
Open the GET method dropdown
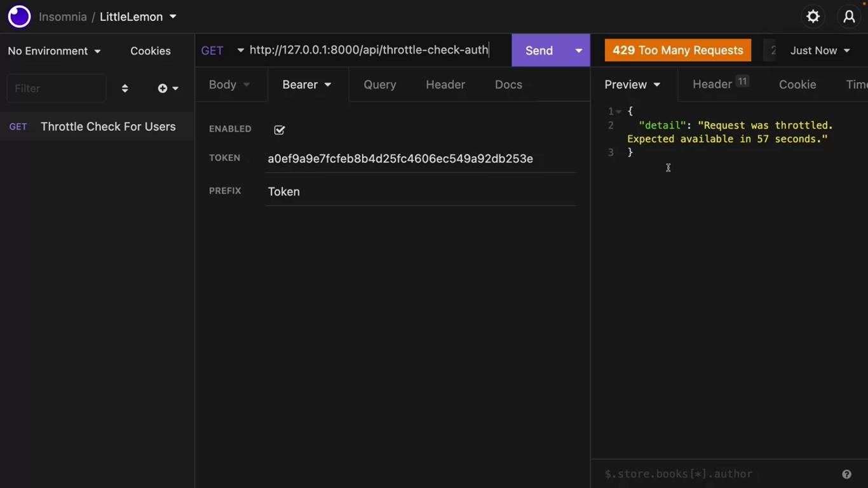click(x=222, y=51)
